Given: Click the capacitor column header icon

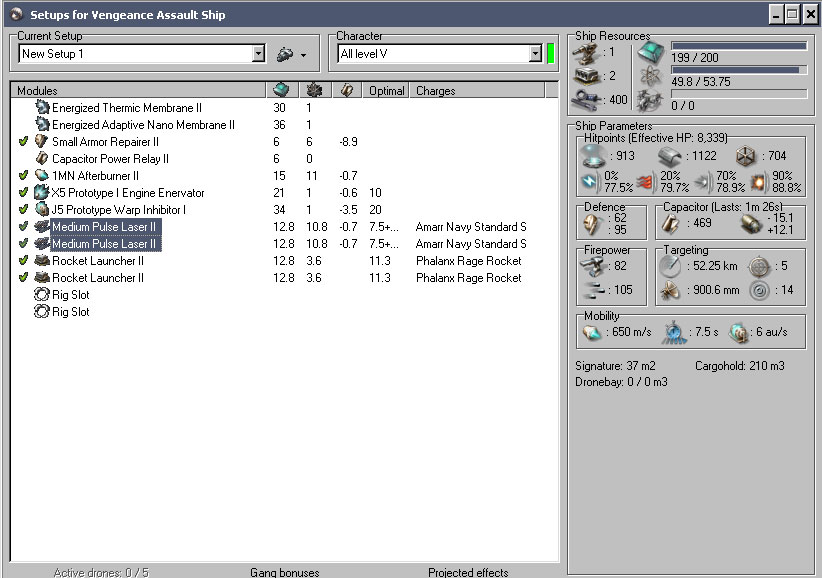Looking at the screenshot, I should 347,90.
